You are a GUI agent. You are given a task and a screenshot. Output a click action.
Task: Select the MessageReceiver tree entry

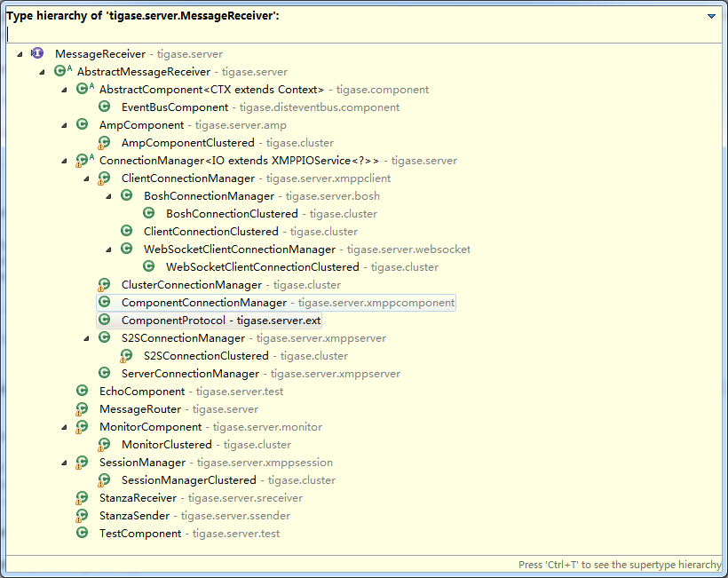coord(138,54)
